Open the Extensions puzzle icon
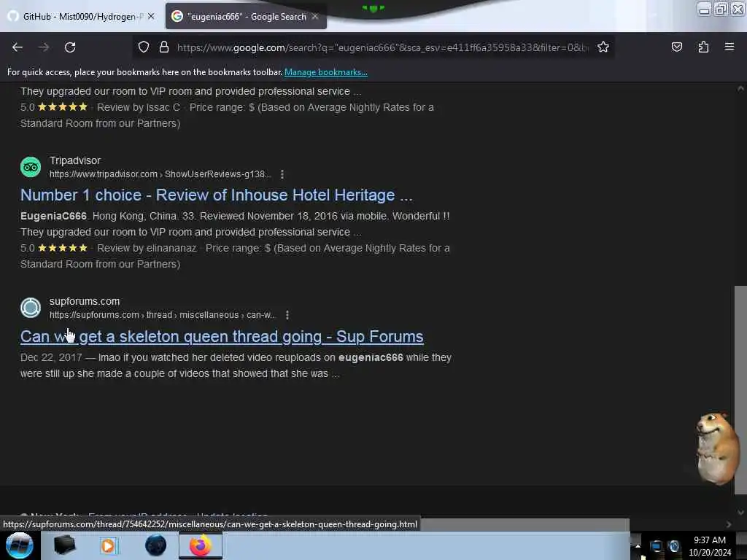 (x=703, y=47)
